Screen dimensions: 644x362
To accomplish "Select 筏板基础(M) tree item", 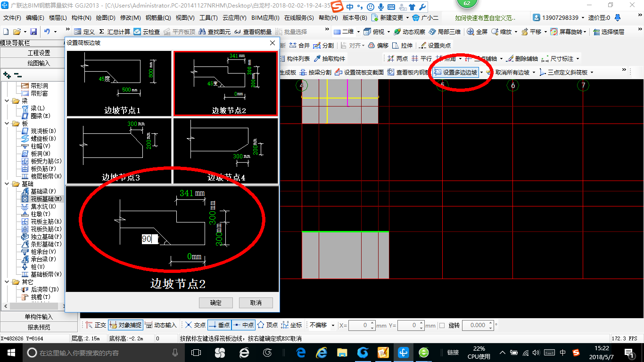I will [42, 199].
